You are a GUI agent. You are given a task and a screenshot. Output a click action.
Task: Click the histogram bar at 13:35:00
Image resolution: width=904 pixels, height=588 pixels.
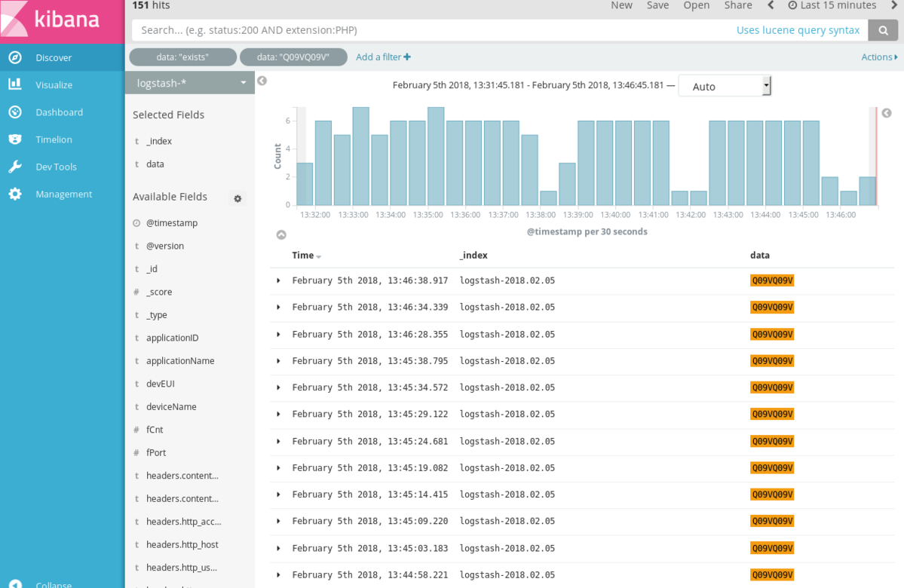[x=436, y=157]
